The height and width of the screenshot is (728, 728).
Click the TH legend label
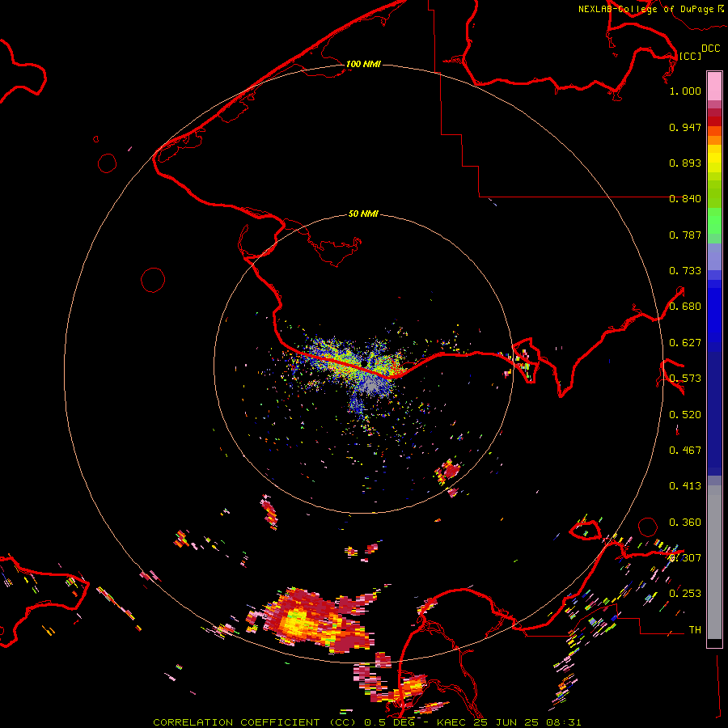695,630
